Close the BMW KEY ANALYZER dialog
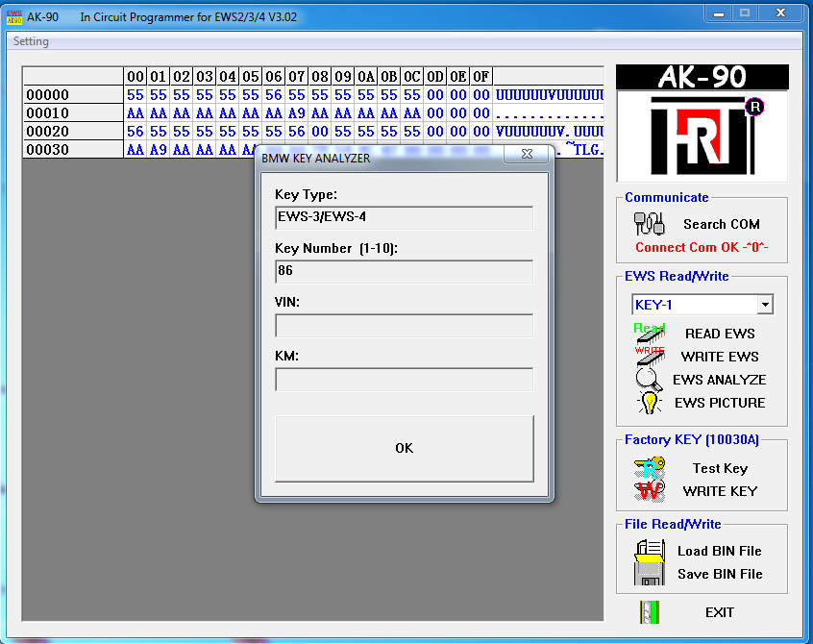The image size is (813, 644). (x=527, y=154)
